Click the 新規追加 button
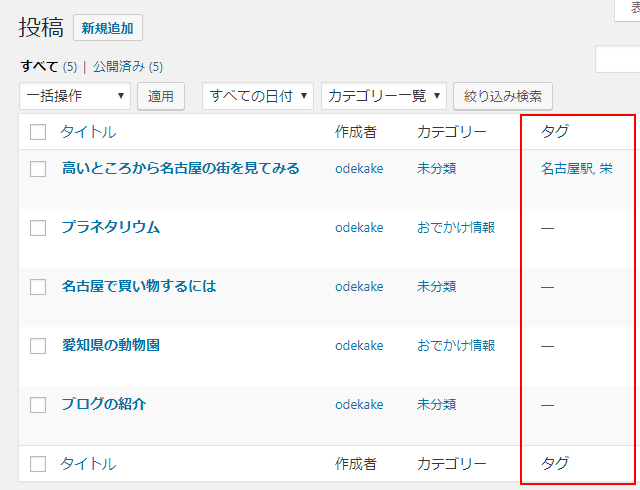Screen dimensions: 640x490 click(108, 28)
